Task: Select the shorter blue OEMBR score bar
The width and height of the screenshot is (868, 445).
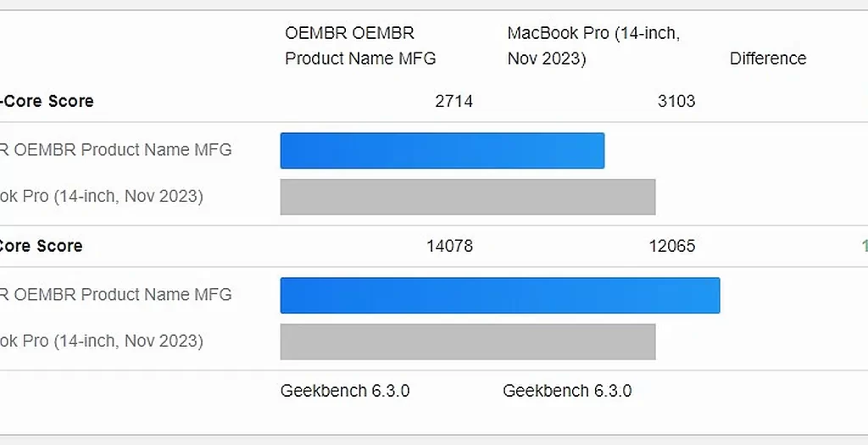Action: (x=442, y=151)
